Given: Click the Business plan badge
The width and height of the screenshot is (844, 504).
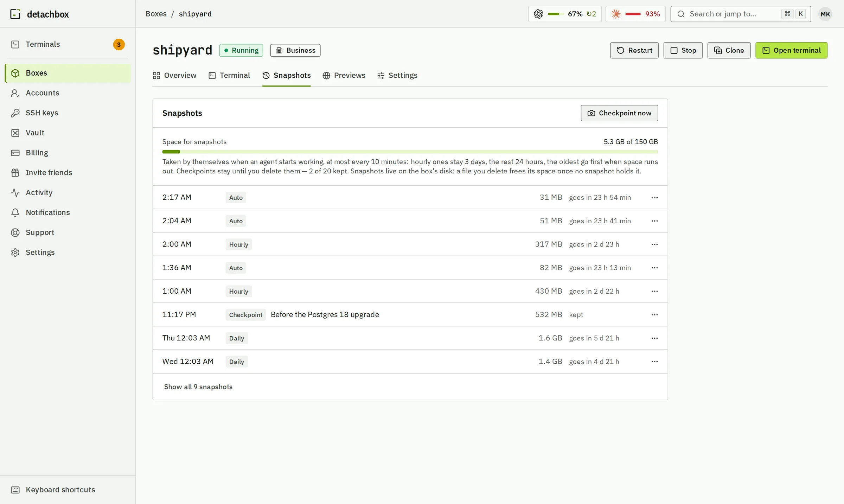Looking at the screenshot, I should (x=295, y=50).
